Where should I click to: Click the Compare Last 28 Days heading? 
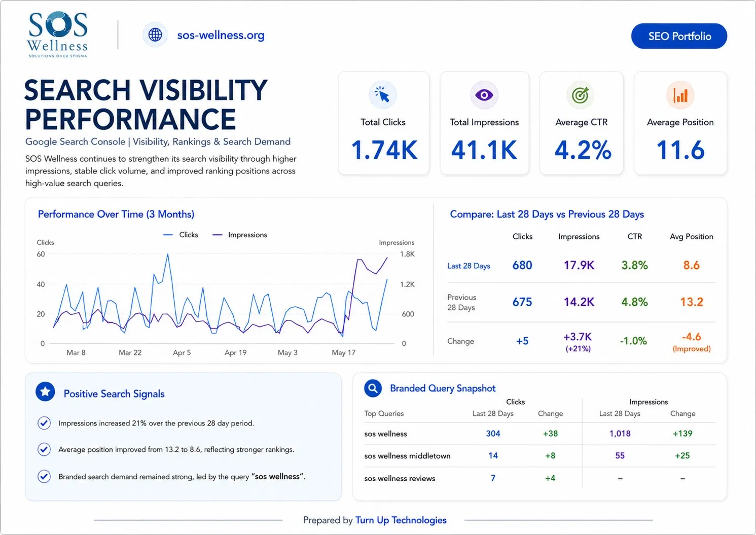[x=547, y=214]
